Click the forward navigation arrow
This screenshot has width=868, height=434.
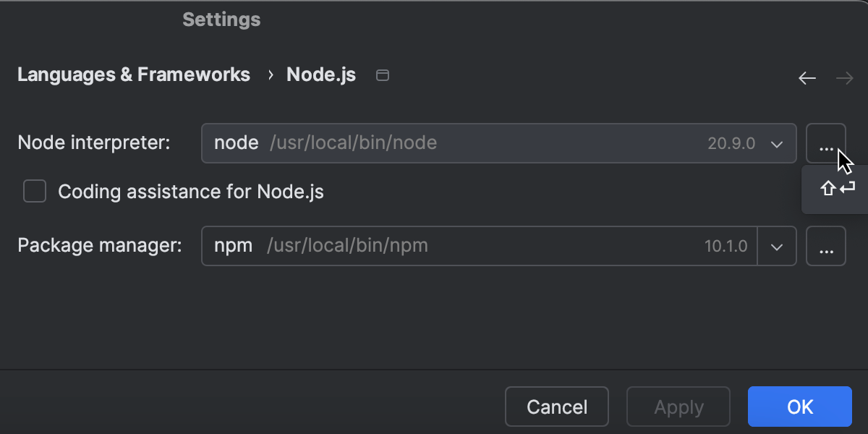845,77
